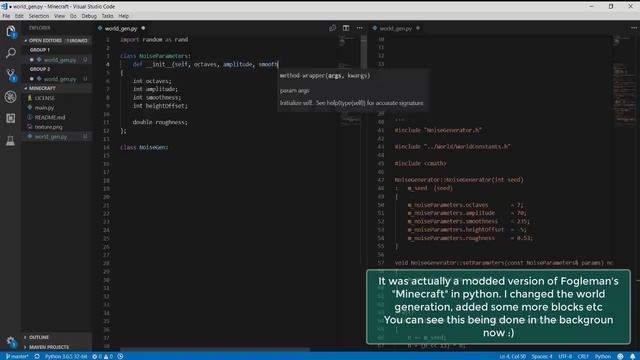Click the 'double roughness;' line
The height and width of the screenshot is (360, 640).
(x=160, y=122)
